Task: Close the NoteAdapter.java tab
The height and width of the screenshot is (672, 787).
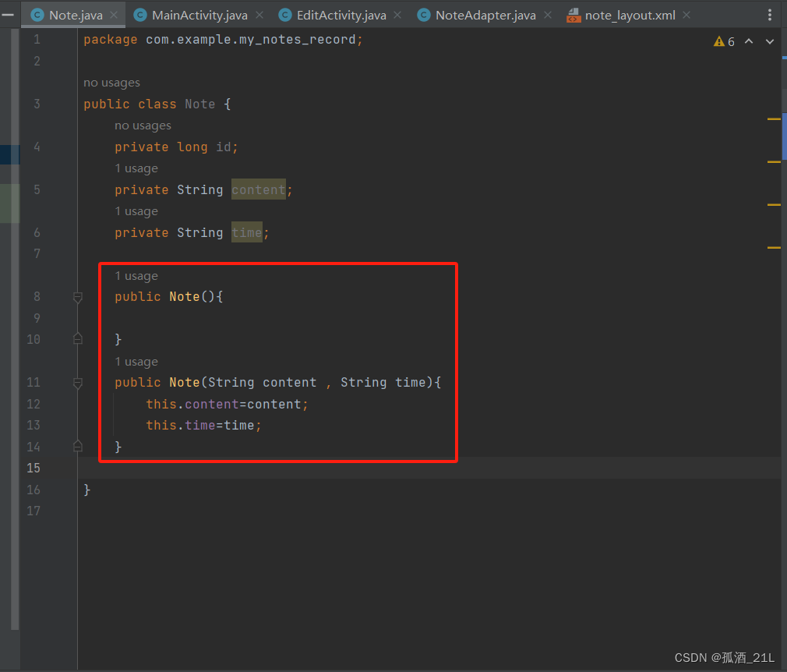Action: click(x=548, y=15)
